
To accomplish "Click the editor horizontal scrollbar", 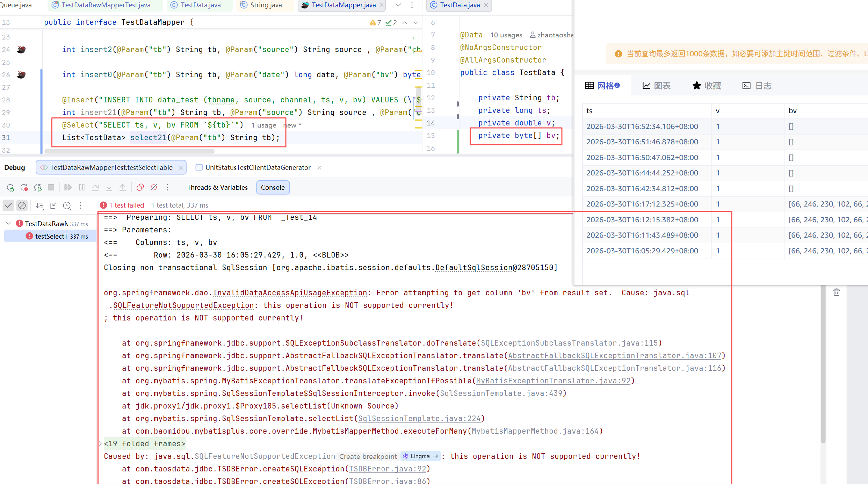I will (129, 151).
